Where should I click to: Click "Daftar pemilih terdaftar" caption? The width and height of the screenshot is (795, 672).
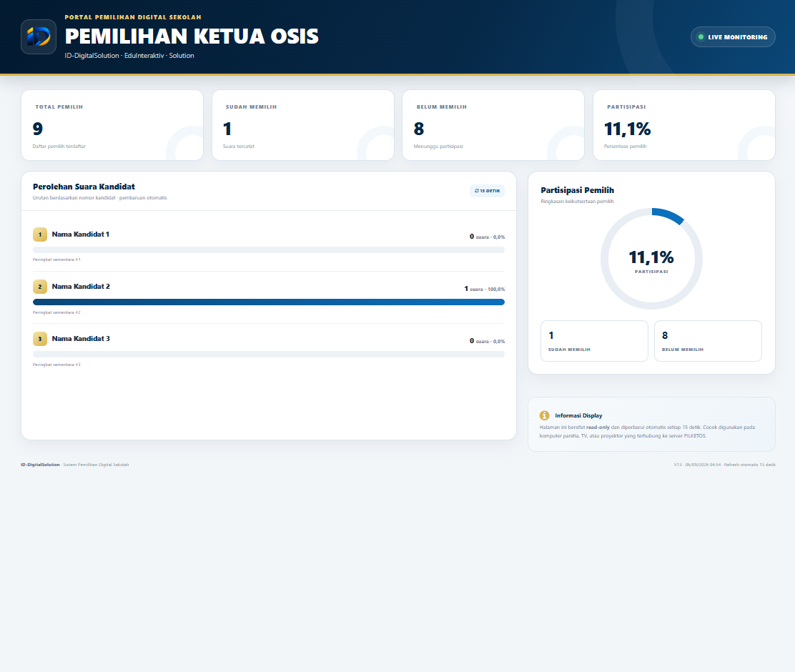coord(59,146)
